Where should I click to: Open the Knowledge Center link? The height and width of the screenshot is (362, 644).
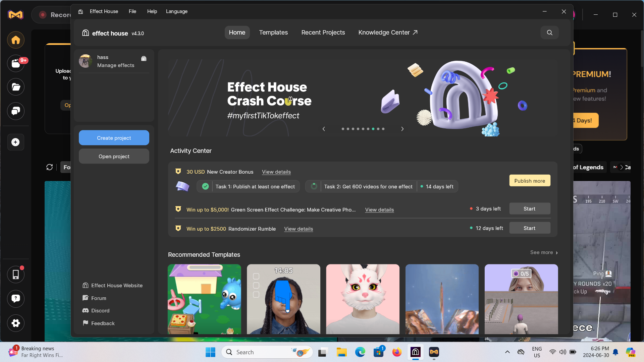coord(388,33)
